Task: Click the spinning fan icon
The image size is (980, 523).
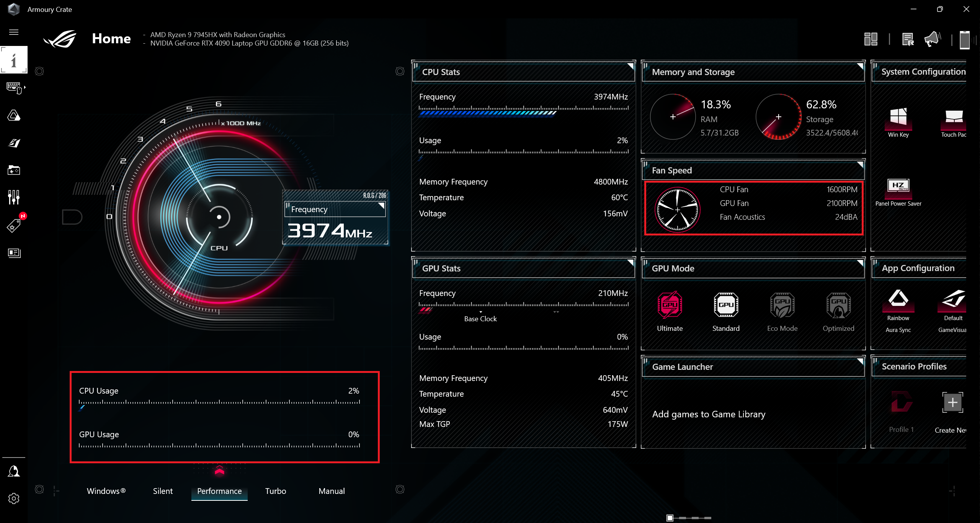Action: [678, 209]
